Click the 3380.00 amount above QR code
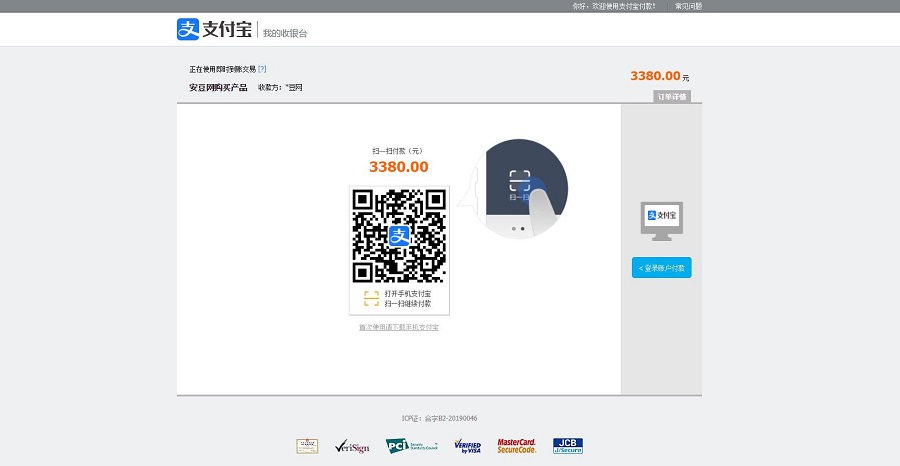Viewport: 900px width, 466px height. tap(399, 167)
